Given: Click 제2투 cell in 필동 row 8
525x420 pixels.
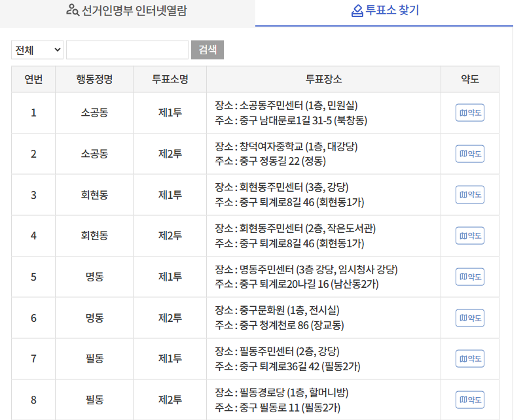Looking at the screenshot, I should pos(170,400).
